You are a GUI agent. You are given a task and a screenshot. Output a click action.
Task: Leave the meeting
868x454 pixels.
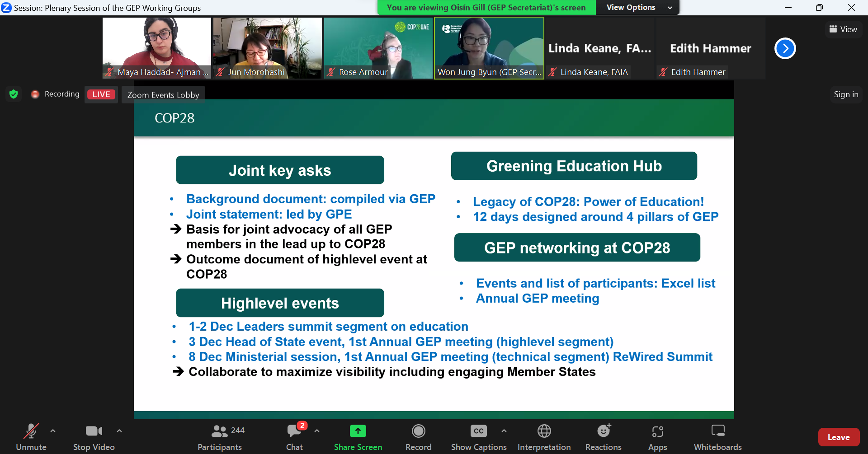[839, 437]
